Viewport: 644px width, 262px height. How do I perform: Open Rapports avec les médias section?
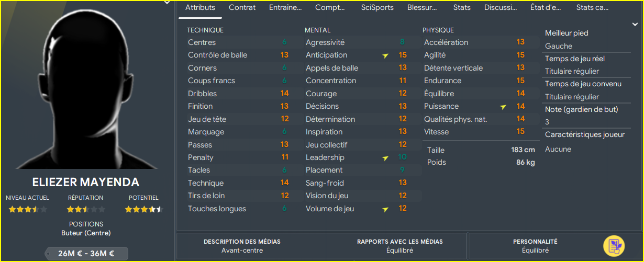point(400,246)
